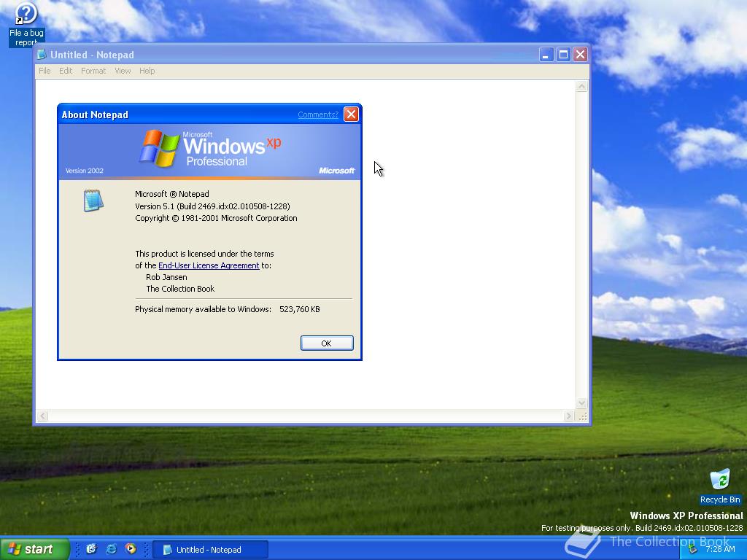Open the File menu in Notepad
This screenshot has height=560, width=747.
pyautogui.click(x=44, y=71)
